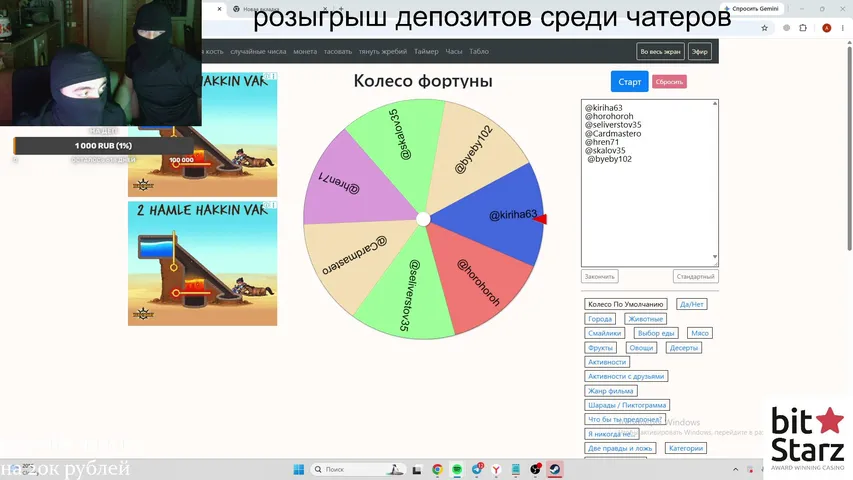Open Telegram from the taskbar
Screen dimensions: 853x480
tap(477, 469)
